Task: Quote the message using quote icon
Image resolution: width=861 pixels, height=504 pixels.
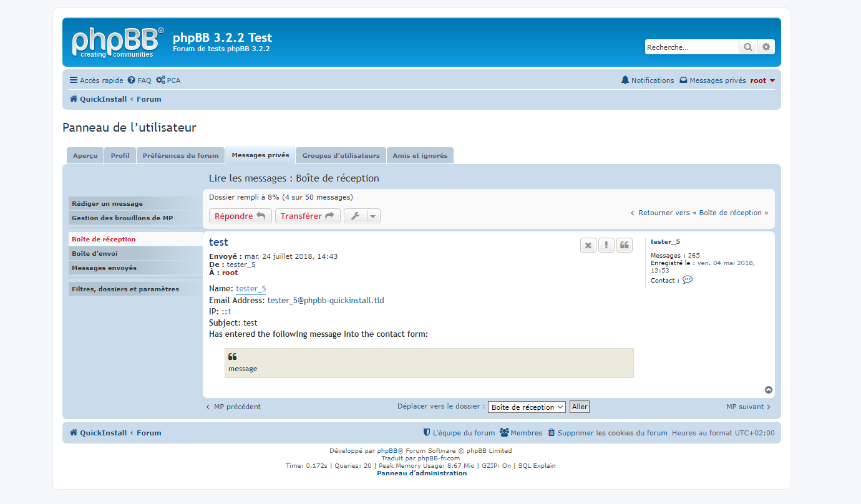Action: [624, 245]
